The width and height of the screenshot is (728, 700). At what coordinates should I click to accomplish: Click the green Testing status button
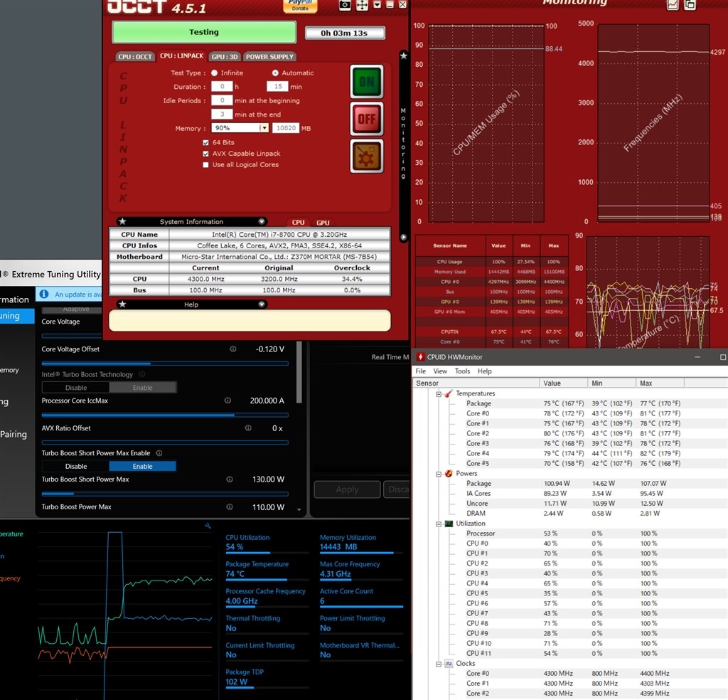click(204, 32)
